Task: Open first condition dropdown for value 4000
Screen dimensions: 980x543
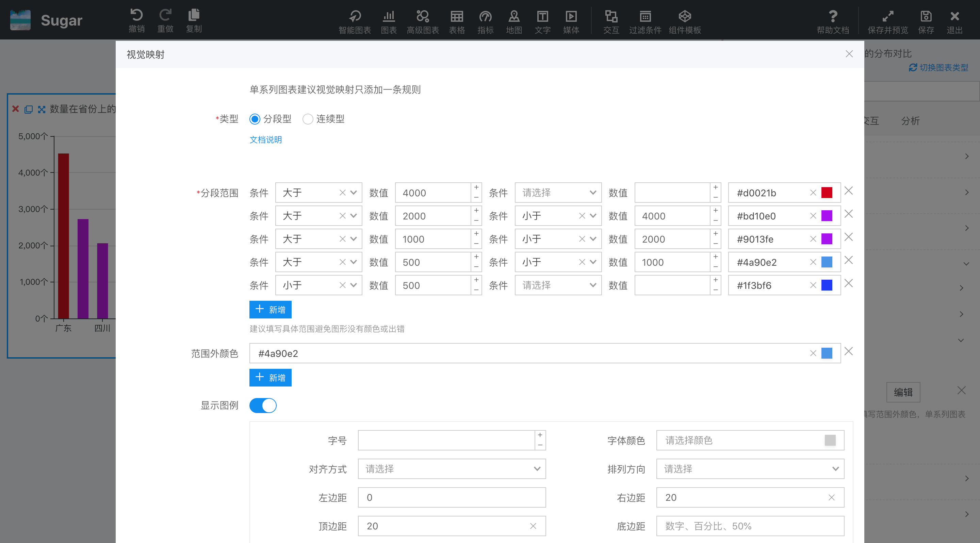Action: coord(318,193)
